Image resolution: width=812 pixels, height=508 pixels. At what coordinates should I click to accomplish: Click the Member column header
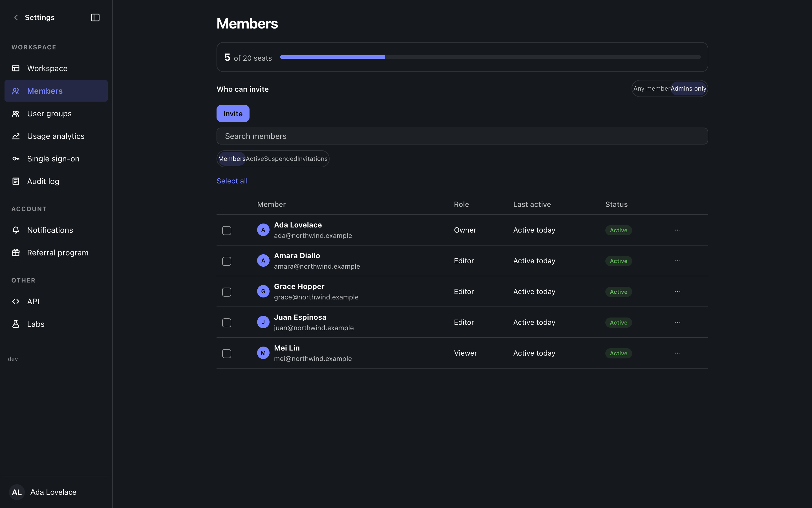point(271,204)
